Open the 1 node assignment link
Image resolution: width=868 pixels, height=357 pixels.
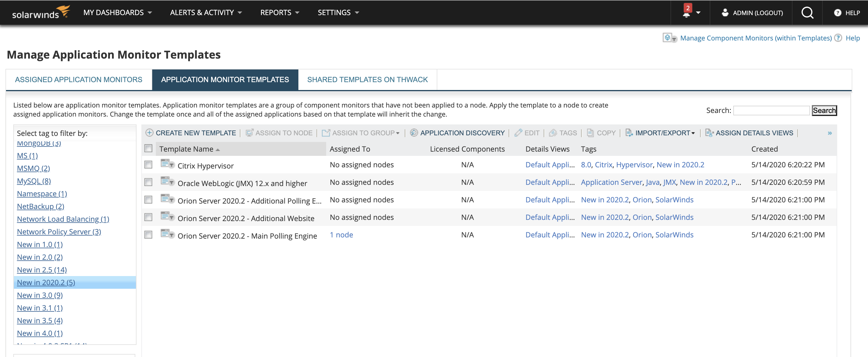point(341,235)
